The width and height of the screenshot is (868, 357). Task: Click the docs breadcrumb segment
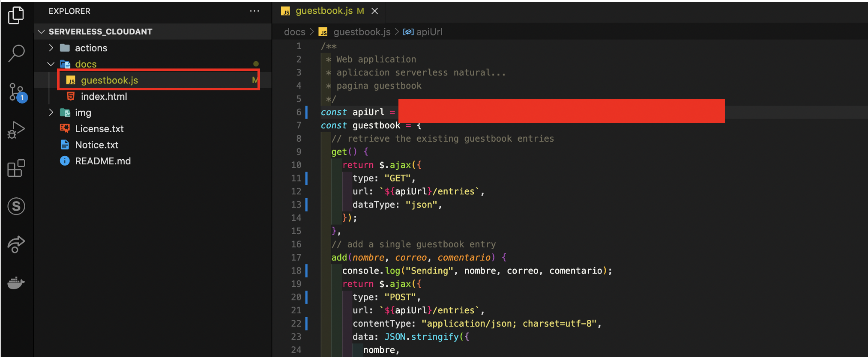[294, 32]
